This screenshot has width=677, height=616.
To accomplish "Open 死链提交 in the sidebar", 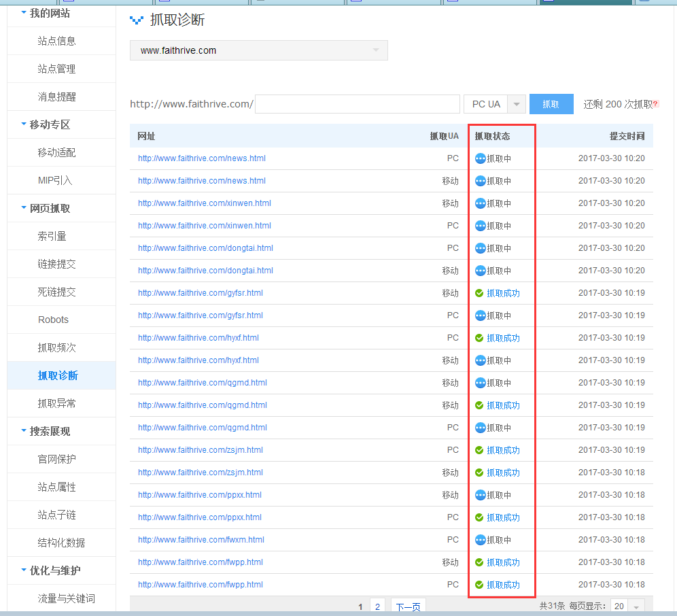I will [x=56, y=292].
